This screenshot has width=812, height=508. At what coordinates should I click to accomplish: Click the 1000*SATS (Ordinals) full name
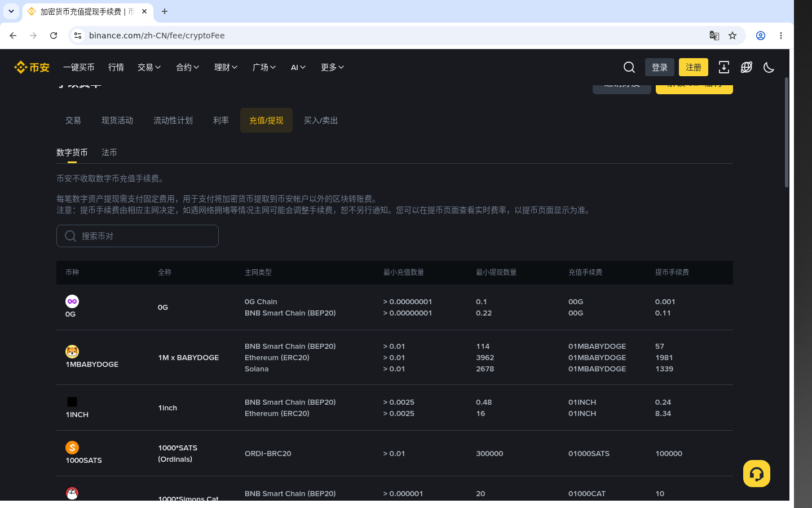pos(178,453)
